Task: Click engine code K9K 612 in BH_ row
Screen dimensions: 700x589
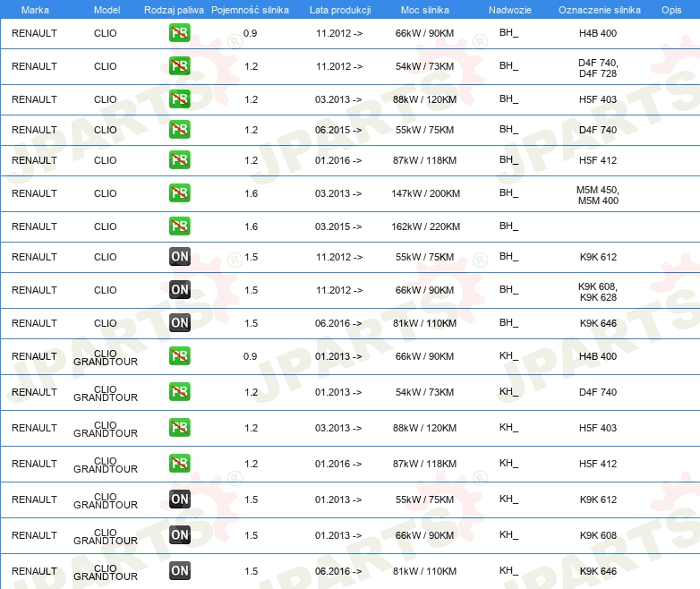Action: click(x=598, y=257)
